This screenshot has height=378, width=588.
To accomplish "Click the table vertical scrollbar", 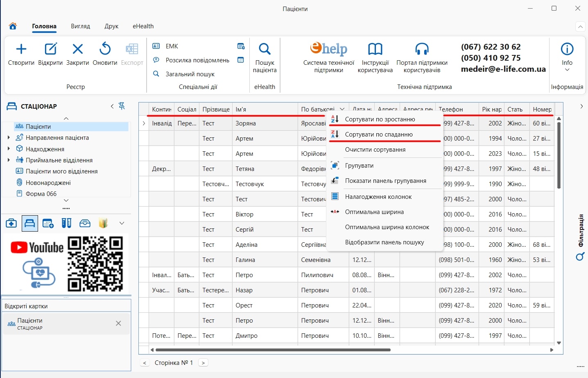I will point(559,155).
